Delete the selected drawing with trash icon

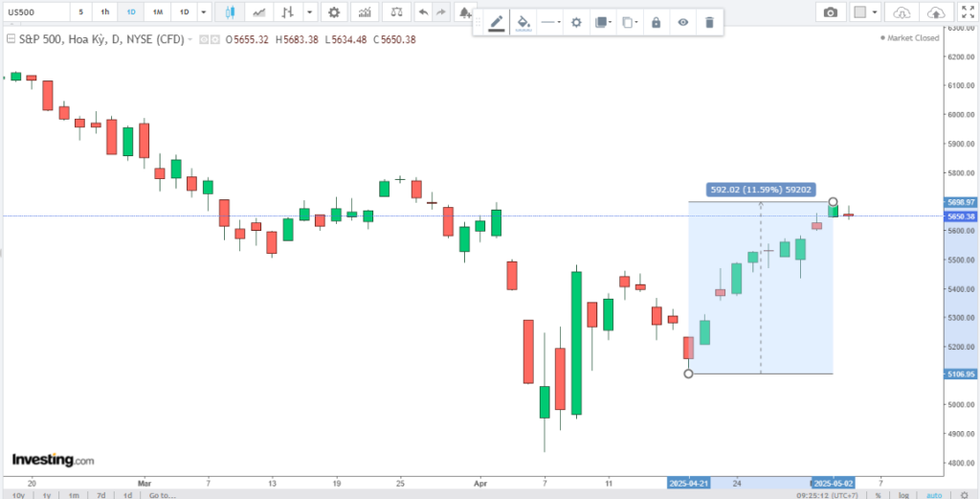click(708, 22)
